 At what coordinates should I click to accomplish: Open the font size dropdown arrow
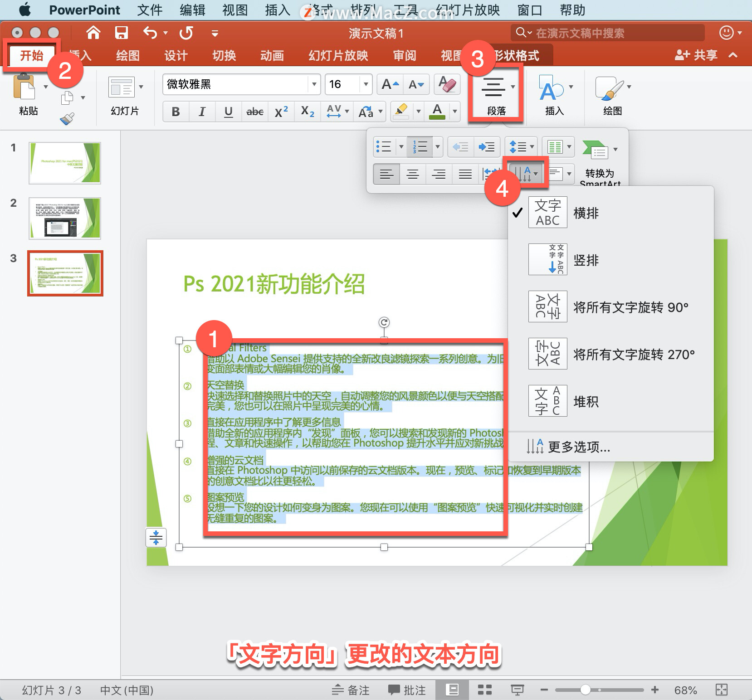(366, 84)
